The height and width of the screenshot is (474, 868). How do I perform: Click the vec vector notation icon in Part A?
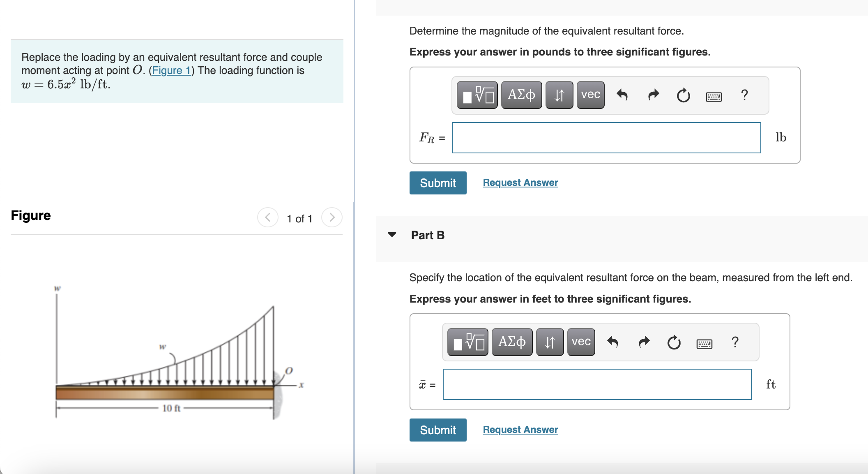589,95
